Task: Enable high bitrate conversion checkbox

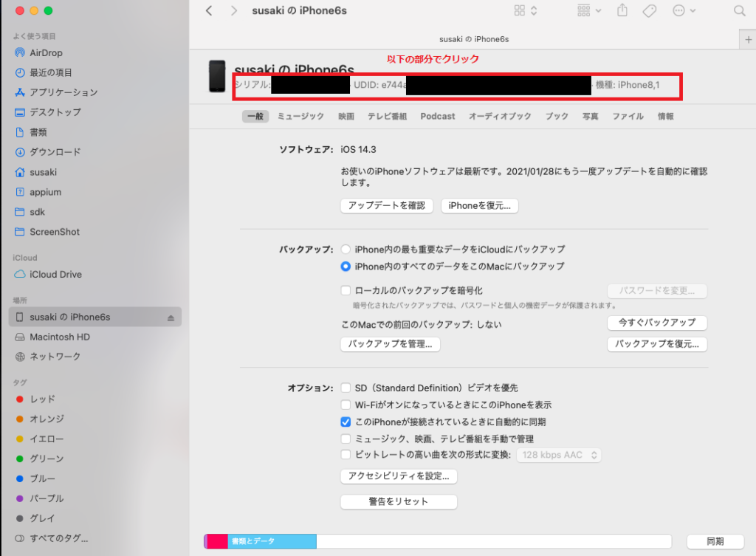Action: click(346, 454)
